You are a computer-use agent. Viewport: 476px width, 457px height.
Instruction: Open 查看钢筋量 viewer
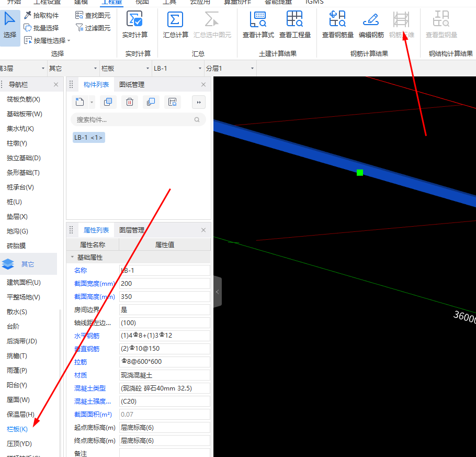[337, 25]
